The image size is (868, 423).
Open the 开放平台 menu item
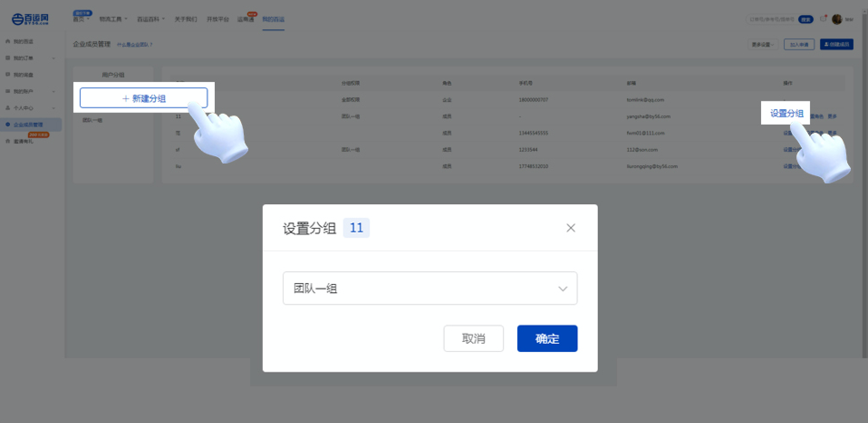tap(218, 19)
